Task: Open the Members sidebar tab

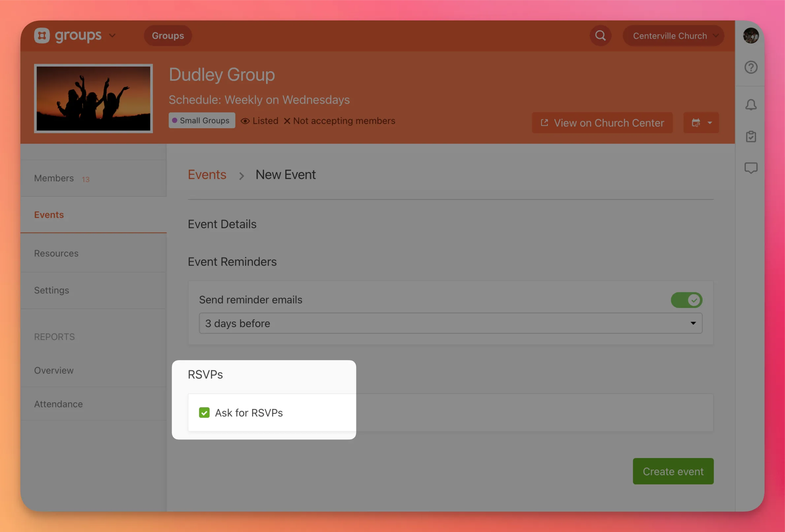Action: 54,178
